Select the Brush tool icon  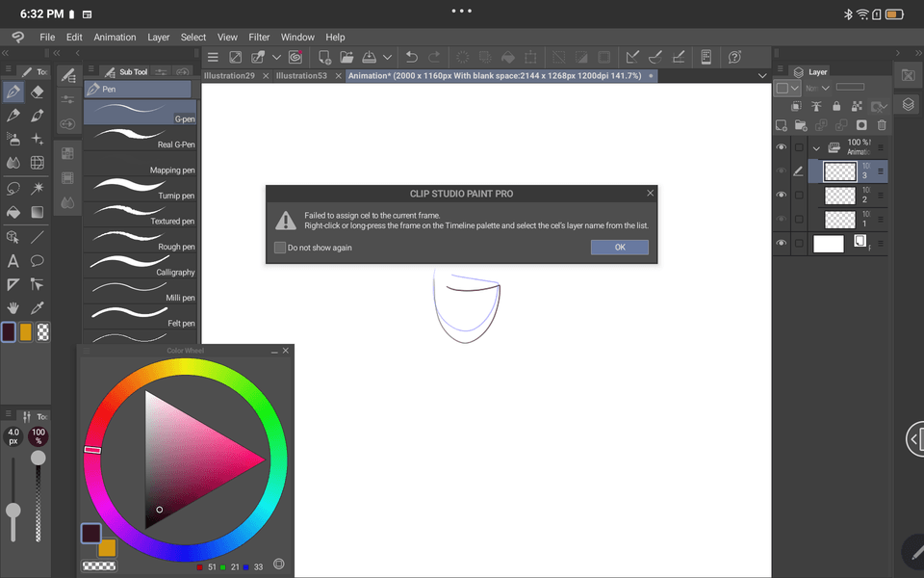tap(38, 115)
